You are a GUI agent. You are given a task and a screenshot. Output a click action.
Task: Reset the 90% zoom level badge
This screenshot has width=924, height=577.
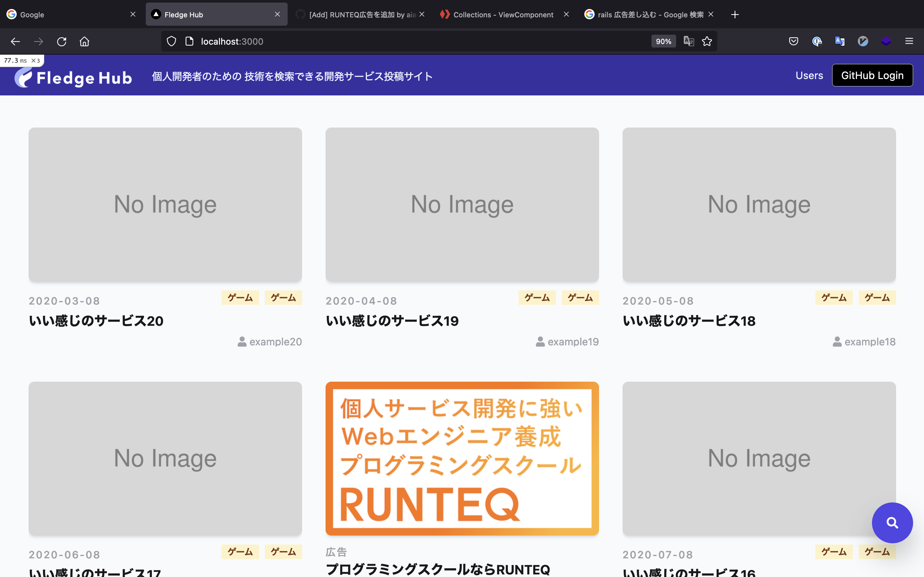coord(663,41)
